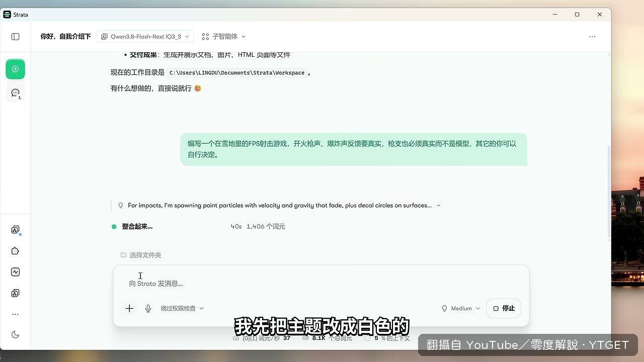Focus the 向 Strata 发消息 input box

pos(321,284)
